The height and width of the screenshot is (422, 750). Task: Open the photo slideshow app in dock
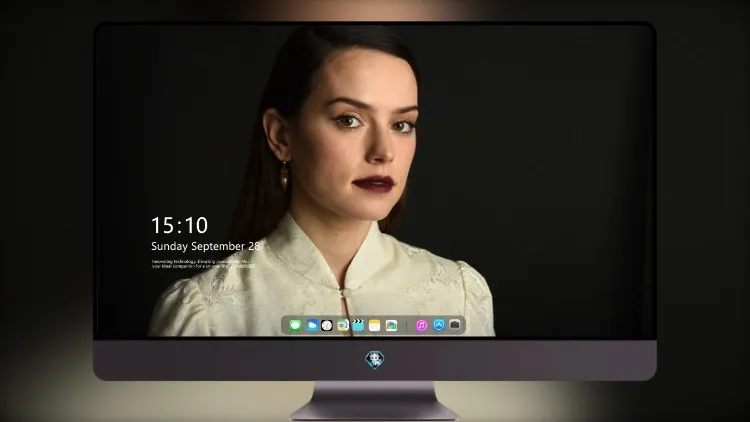click(x=391, y=326)
